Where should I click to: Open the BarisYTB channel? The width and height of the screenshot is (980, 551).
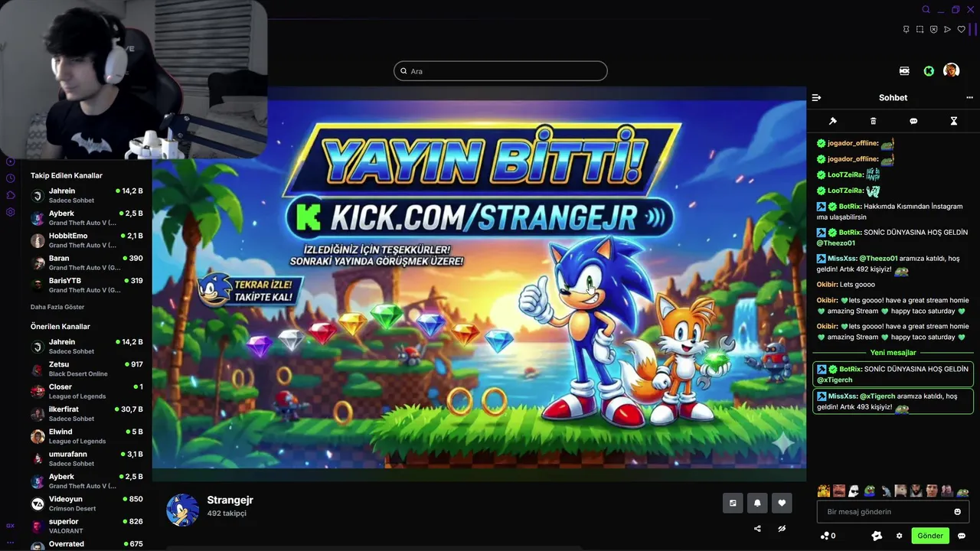[x=87, y=285]
